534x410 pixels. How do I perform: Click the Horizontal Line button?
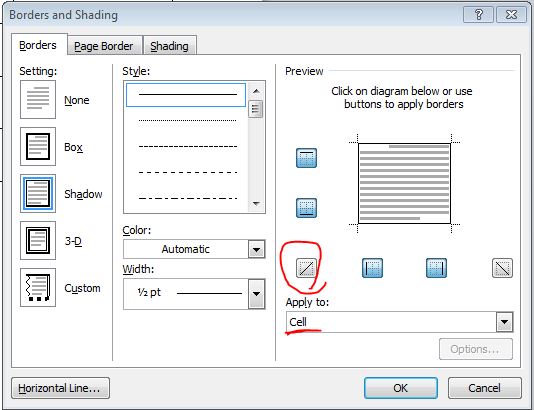(60, 388)
